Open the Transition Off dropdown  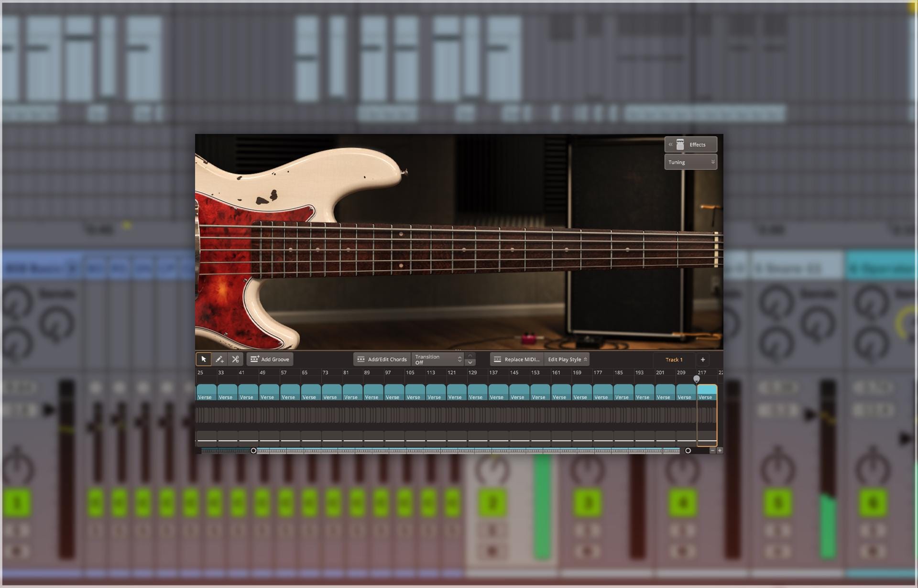pos(437,359)
